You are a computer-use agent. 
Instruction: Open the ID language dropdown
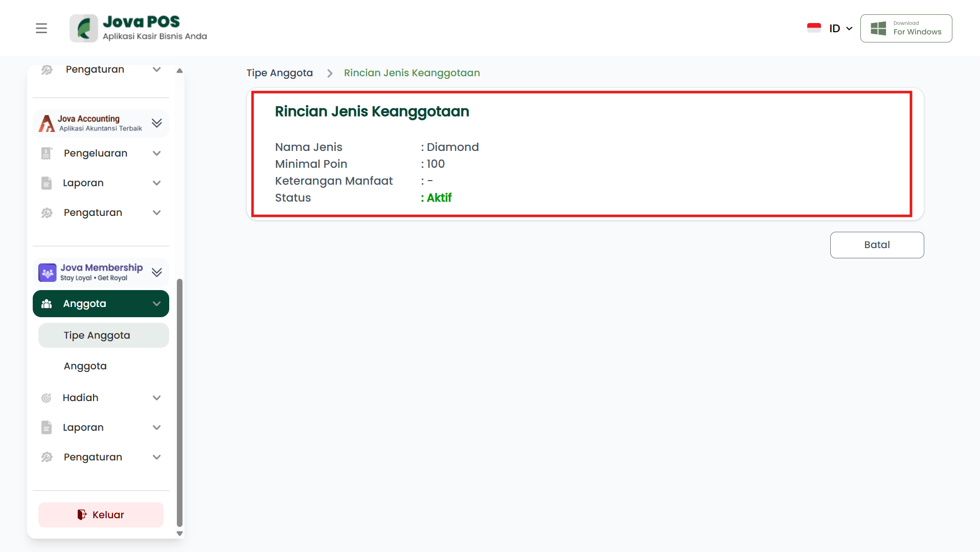point(840,28)
